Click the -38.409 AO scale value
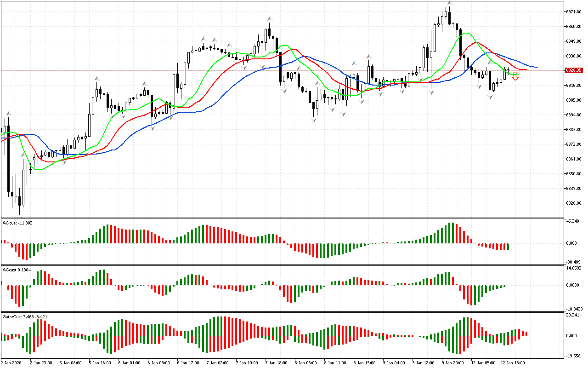 [573, 262]
